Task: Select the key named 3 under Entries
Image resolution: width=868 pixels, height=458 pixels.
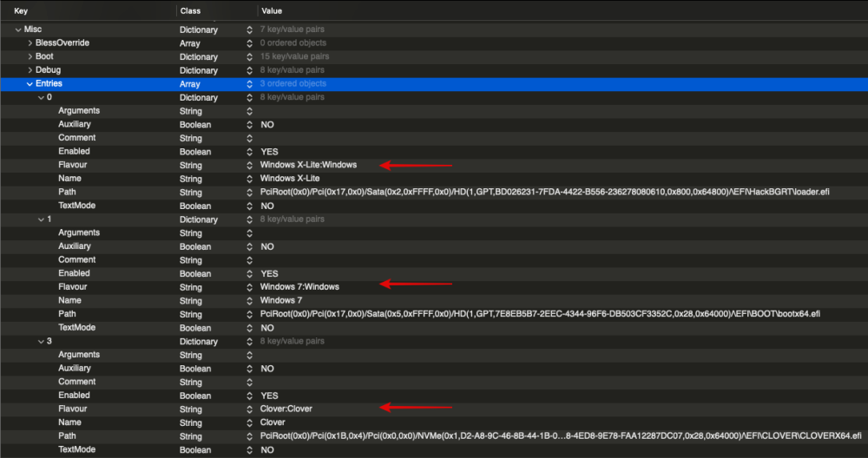Action: (49, 341)
